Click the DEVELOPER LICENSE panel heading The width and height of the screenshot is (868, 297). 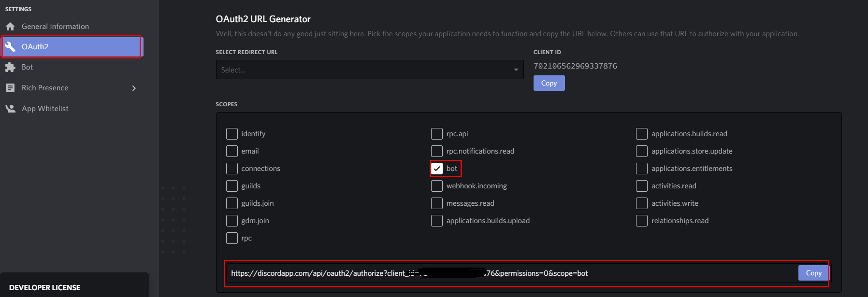pos(44,287)
